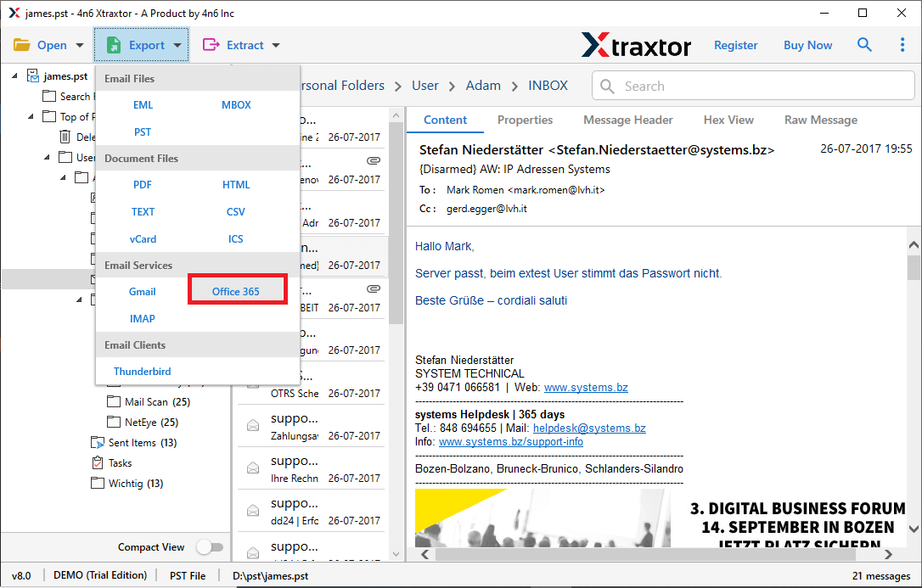
Task: Click the green Export file icon
Action: pyautogui.click(x=114, y=45)
